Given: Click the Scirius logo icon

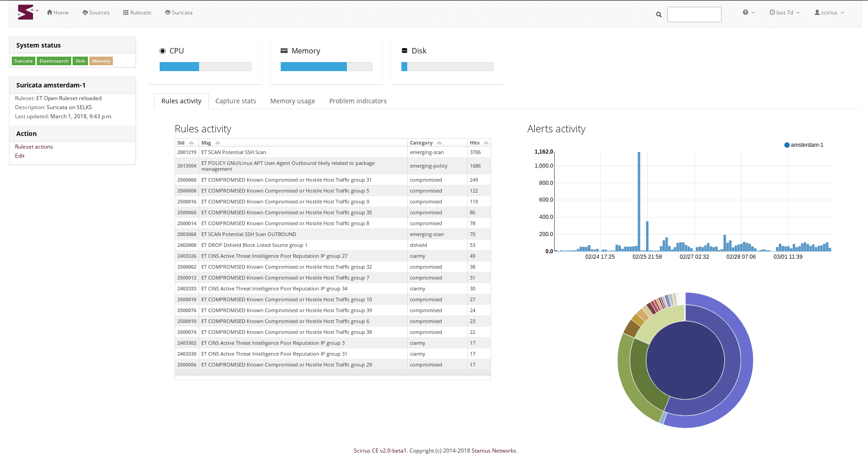Looking at the screenshot, I should (x=25, y=12).
